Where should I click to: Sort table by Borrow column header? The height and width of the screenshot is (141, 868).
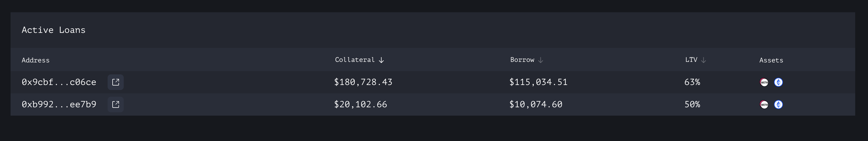[x=522, y=60]
